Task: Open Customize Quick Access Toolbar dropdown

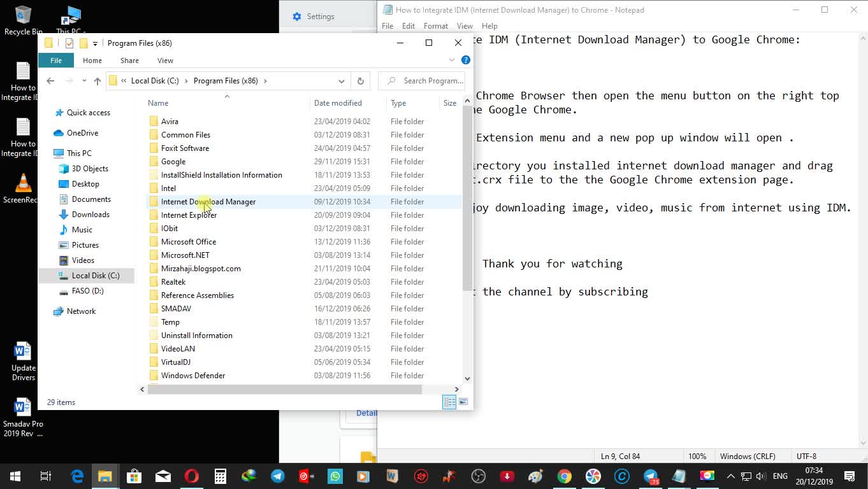Action: [95, 43]
